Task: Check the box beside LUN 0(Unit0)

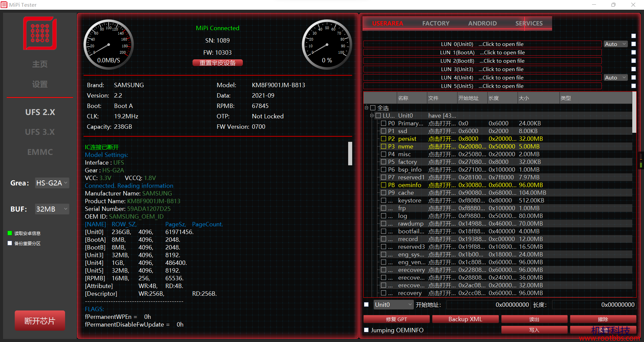Action: (633, 44)
